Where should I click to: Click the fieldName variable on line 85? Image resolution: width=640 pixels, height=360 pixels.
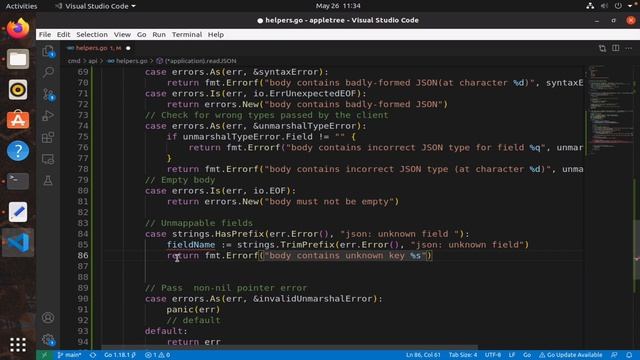click(x=191, y=245)
